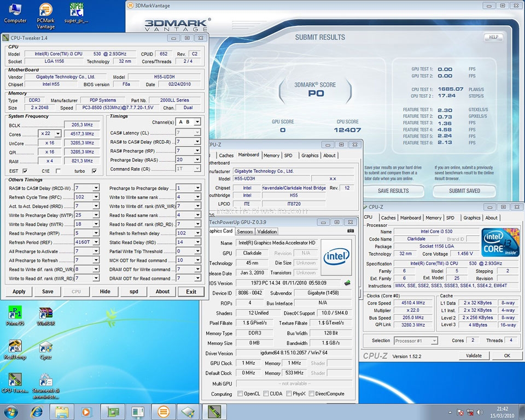Click the volume speaker tray icon
525x420 pixels.
coord(480,412)
